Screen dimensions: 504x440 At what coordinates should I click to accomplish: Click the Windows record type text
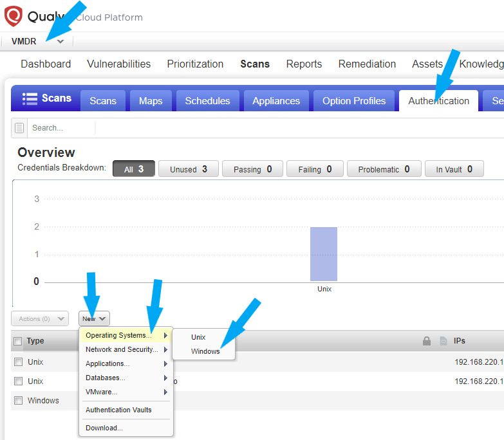click(x=43, y=401)
